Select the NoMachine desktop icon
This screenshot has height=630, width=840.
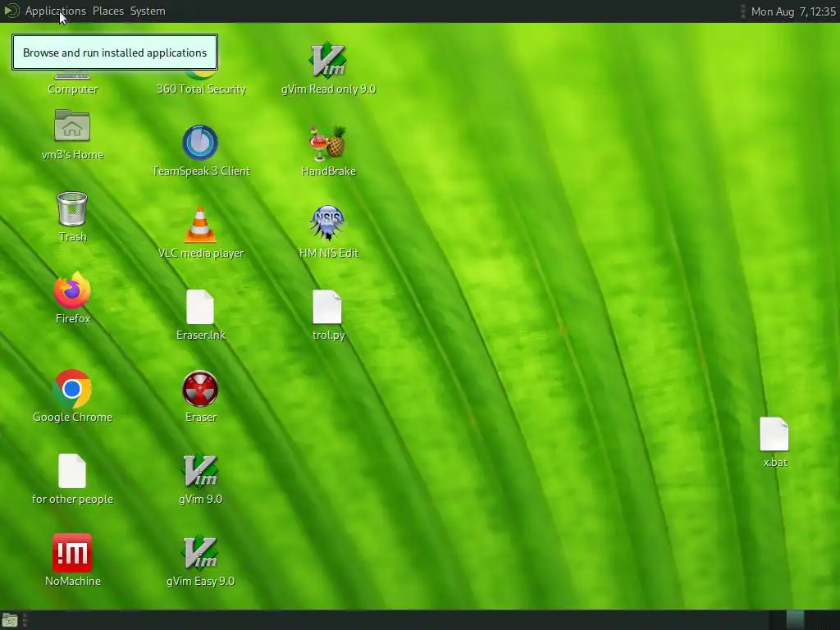point(72,553)
